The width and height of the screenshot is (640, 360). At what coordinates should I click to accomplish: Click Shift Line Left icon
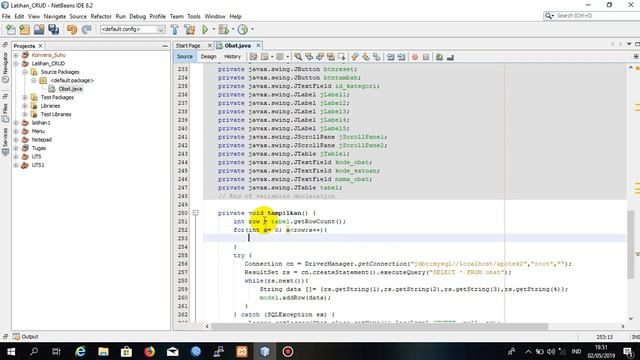tap(391, 57)
